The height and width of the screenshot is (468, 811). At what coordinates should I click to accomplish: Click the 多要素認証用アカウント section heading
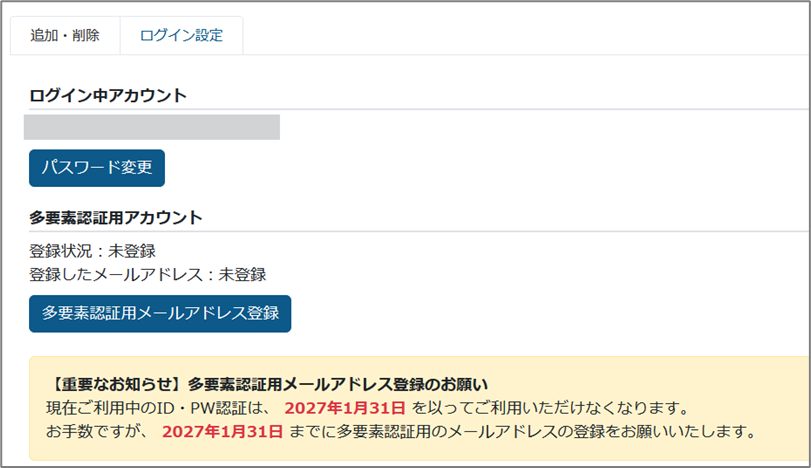(116, 217)
